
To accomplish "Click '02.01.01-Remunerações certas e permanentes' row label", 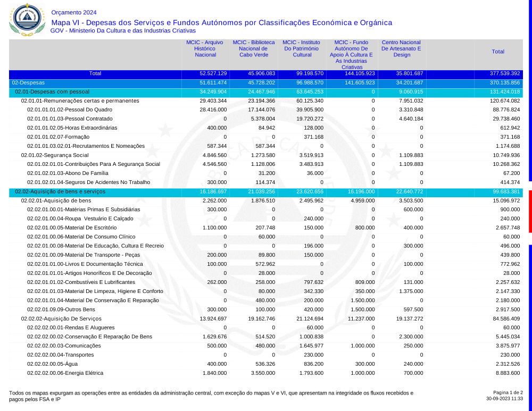I will tap(80, 101).
